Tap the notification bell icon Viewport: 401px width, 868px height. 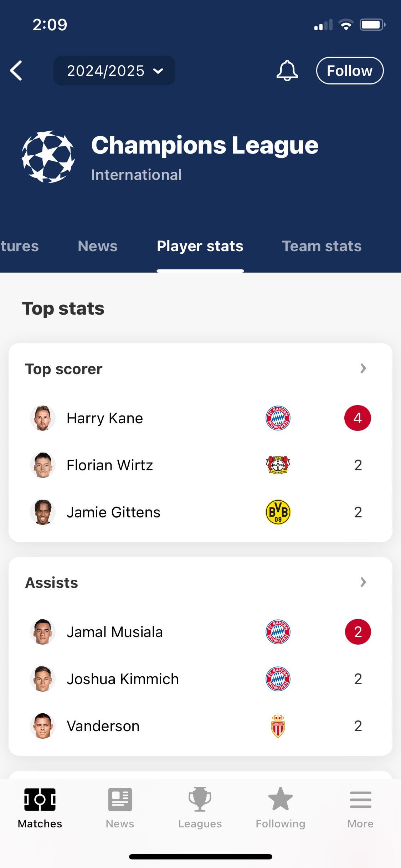287,71
